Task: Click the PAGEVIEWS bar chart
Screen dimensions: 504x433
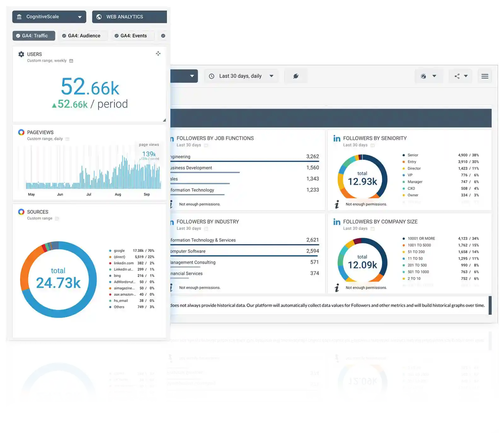Action: point(93,171)
